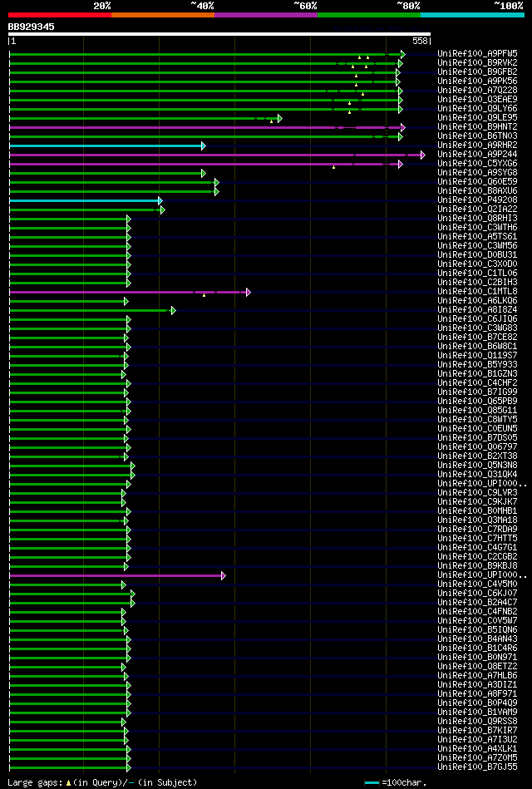Select the UniRef100_Q9LY66 label
This screenshot has height=789, width=532.
coord(478,108)
